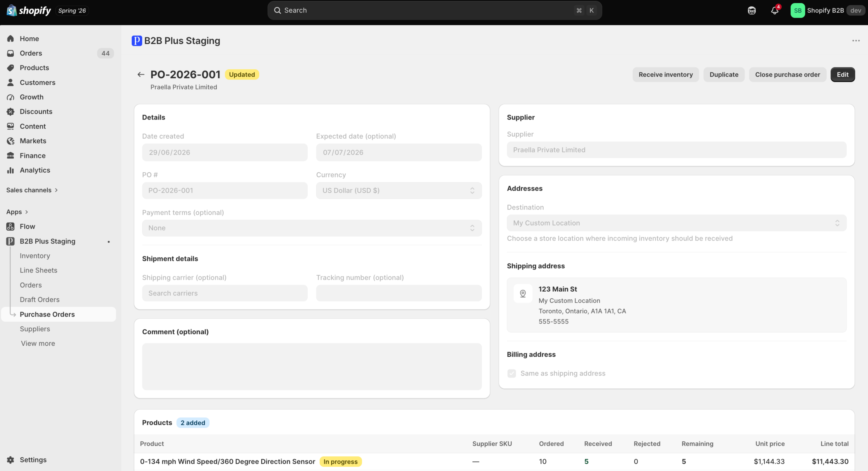Image resolution: width=868 pixels, height=471 pixels.
Task: Click the Markets globe icon
Action: [10, 141]
